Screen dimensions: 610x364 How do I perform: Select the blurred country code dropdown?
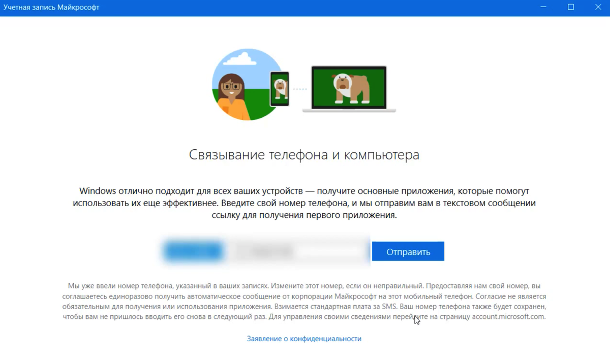pyautogui.click(x=194, y=251)
